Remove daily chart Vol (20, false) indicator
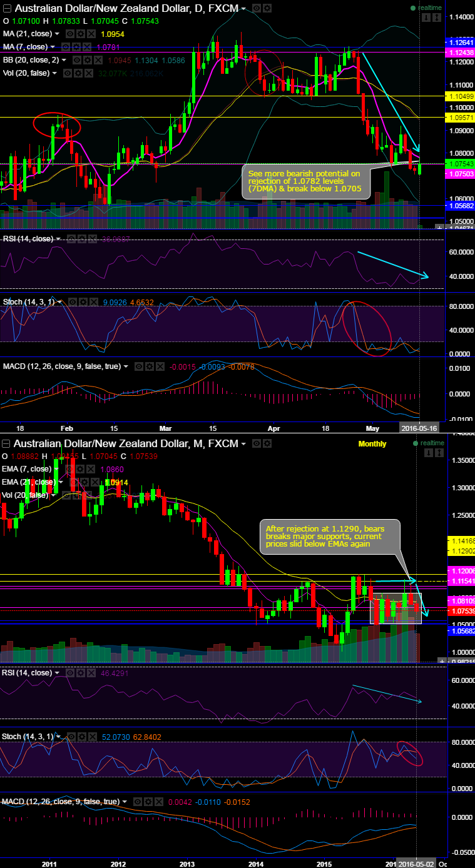 click(89, 73)
